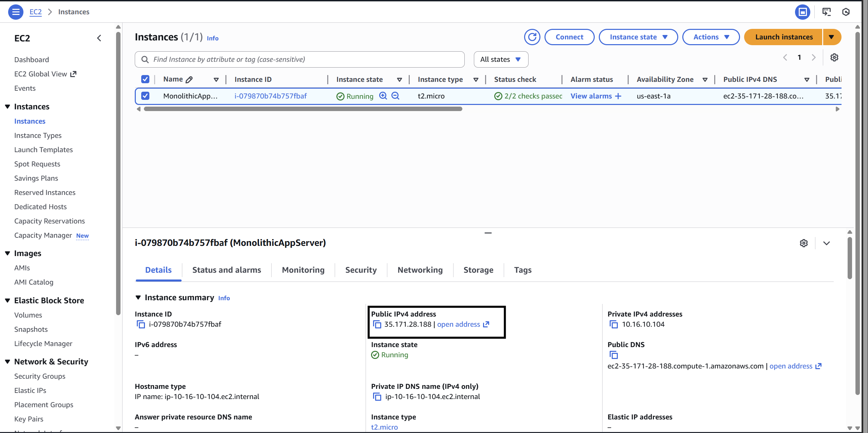Collapse the Instance summary section
This screenshot has width=868, height=433.
click(x=138, y=297)
